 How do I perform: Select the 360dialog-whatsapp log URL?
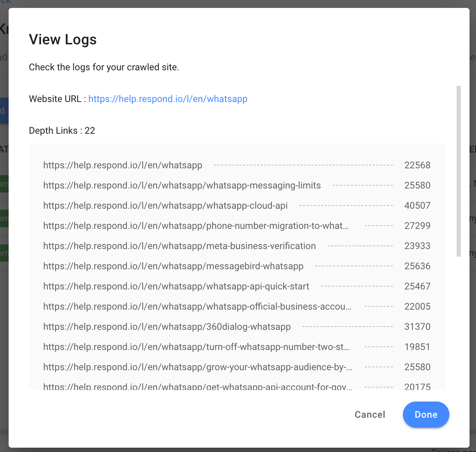pos(167,327)
